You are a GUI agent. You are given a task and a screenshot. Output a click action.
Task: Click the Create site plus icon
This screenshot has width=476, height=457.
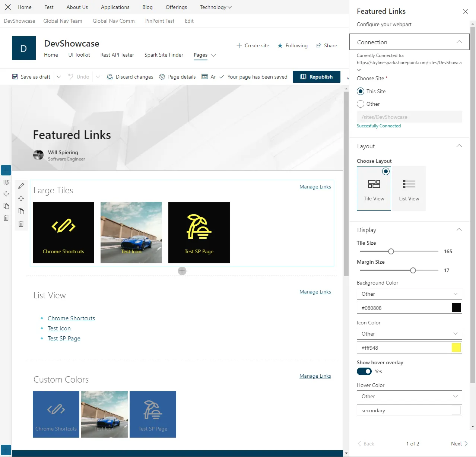point(239,45)
